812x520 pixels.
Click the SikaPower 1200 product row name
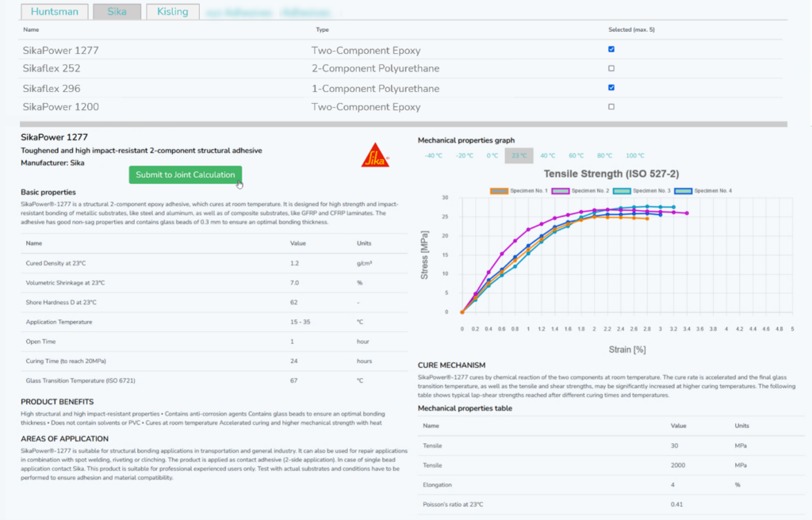pos(60,107)
